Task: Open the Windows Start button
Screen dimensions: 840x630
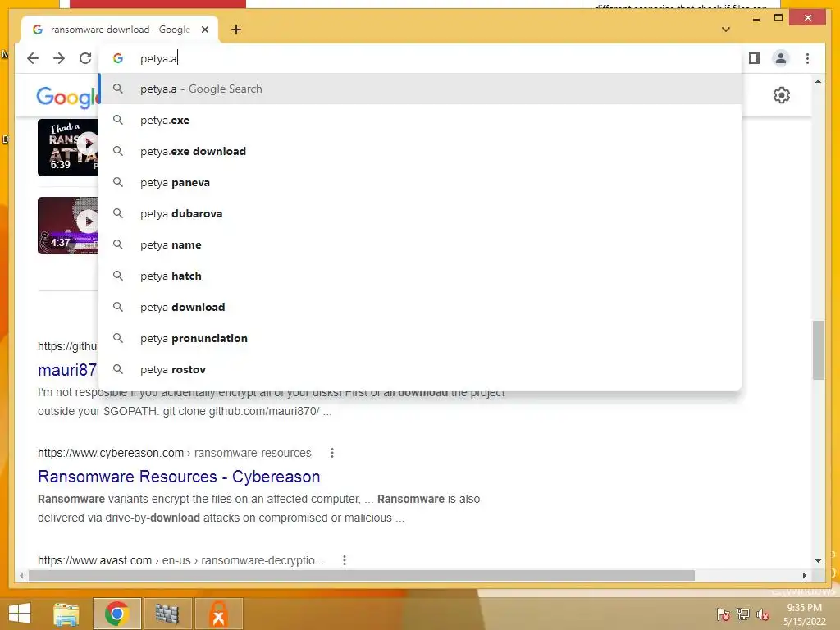Action: pyautogui.click(x=20, y=614)
